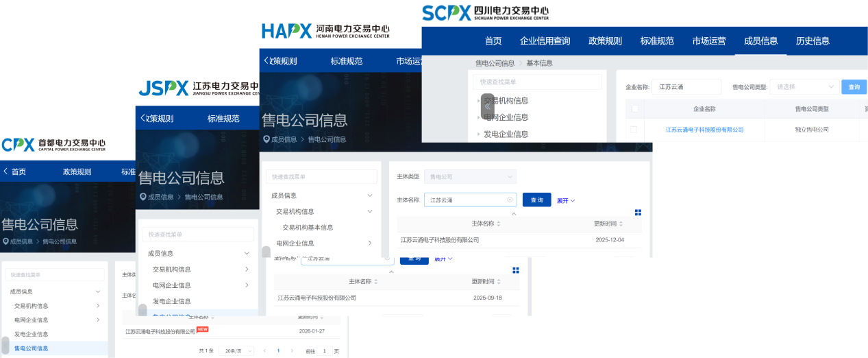Click the 企业名称 field containing 江苏云涌
Image resolution: width=868 pixels, height=358 pixels.
point(686,87)
